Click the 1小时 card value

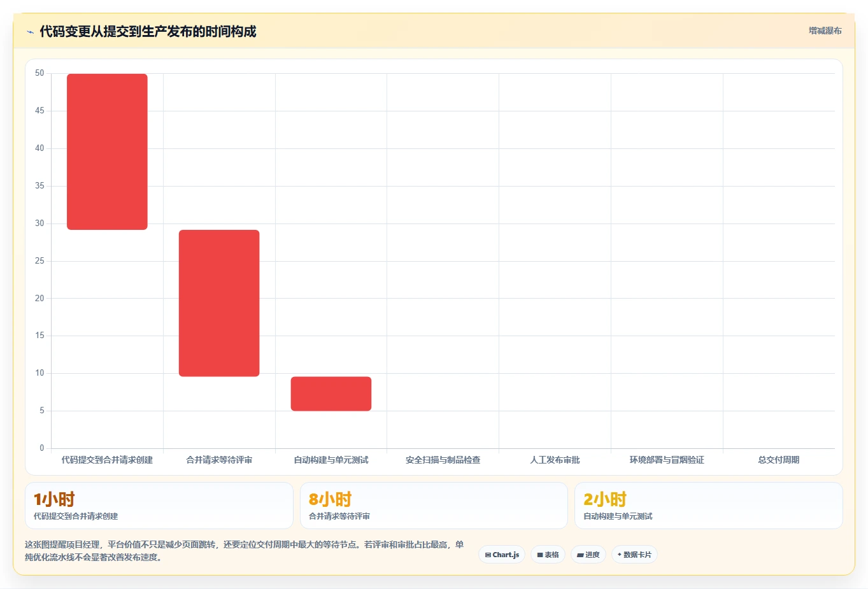54,499
